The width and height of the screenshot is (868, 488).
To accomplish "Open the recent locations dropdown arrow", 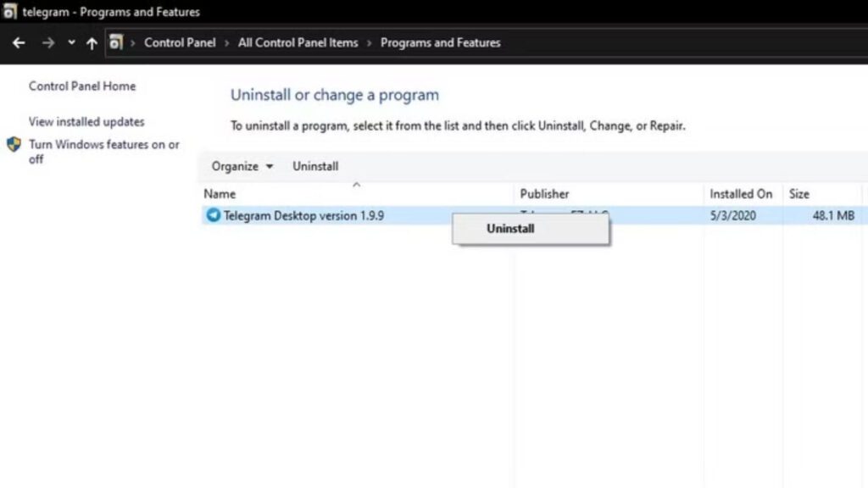I will [71, 43].
